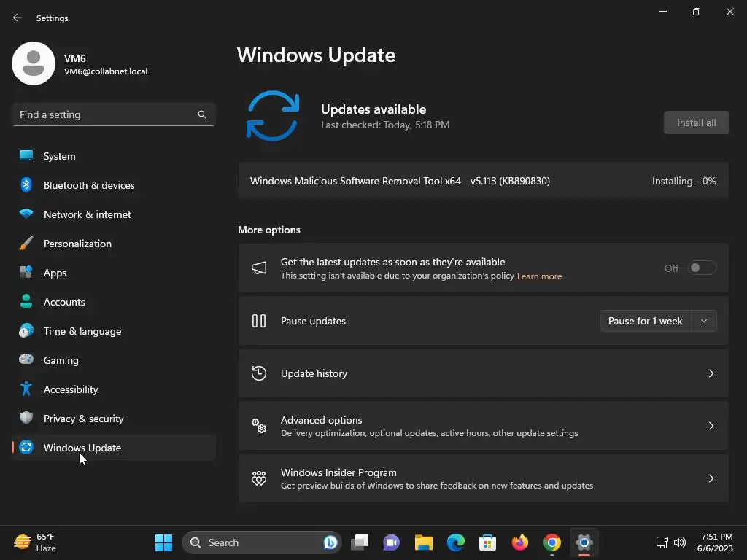Open Update history chevron arrow
Viewport: 747px width, 560px height.
pyautogui.click(x=711, y=373)
